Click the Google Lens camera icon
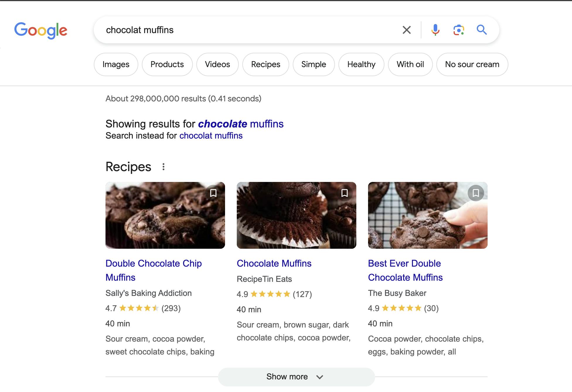 click(459, 30)
